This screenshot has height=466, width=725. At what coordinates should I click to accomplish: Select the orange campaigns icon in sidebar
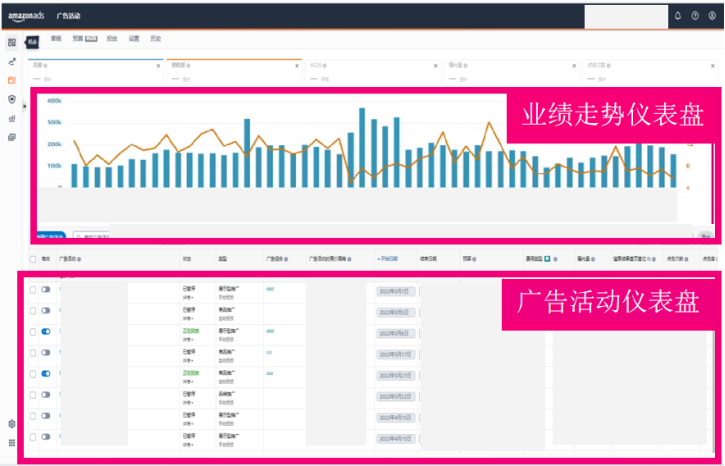(x=12, y=80)
